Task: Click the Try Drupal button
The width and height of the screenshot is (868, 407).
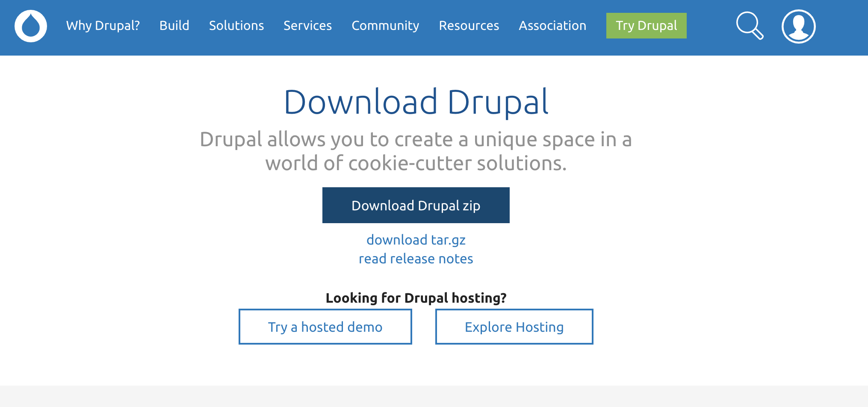Action: tap(646, 26)
